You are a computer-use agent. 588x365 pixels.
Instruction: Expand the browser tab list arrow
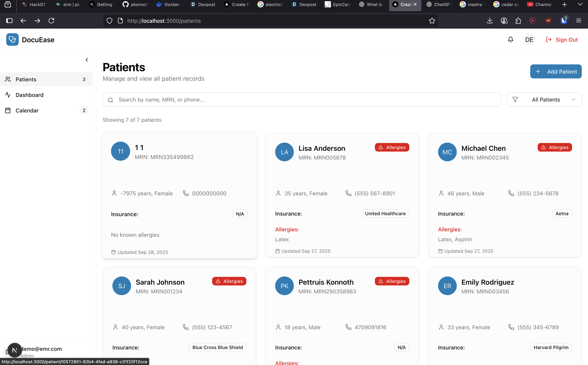point(580,5)
